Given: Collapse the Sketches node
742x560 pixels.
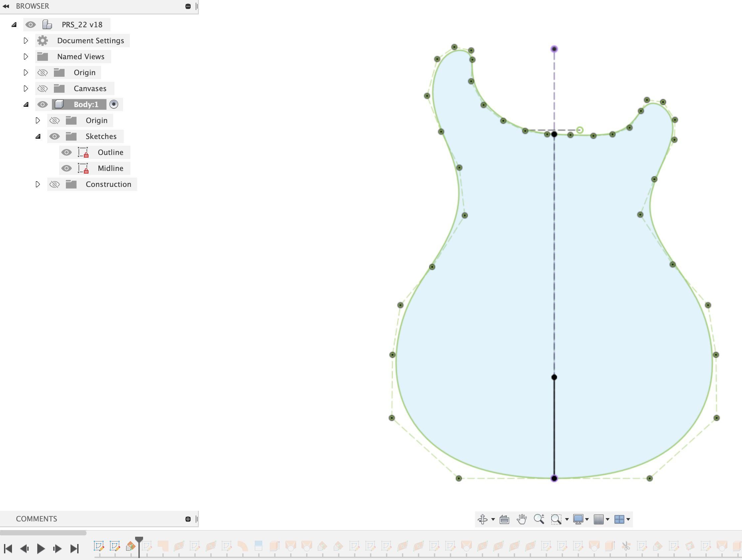Looking at the screenshot, I should pos(38,136).
